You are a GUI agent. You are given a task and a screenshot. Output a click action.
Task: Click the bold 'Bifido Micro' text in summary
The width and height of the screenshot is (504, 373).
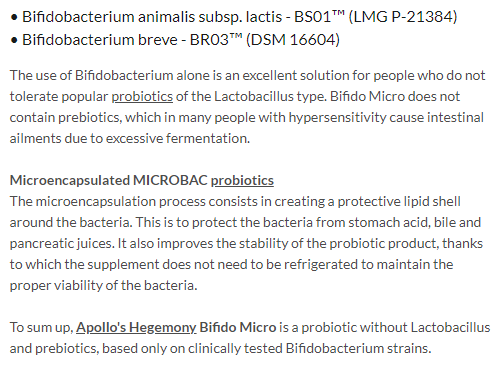tap(238, 328)
